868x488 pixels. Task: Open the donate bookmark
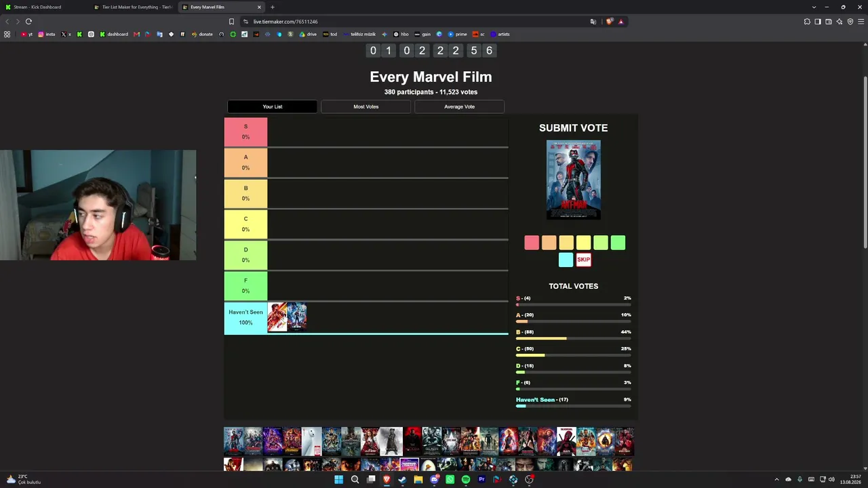coord(202,34)
